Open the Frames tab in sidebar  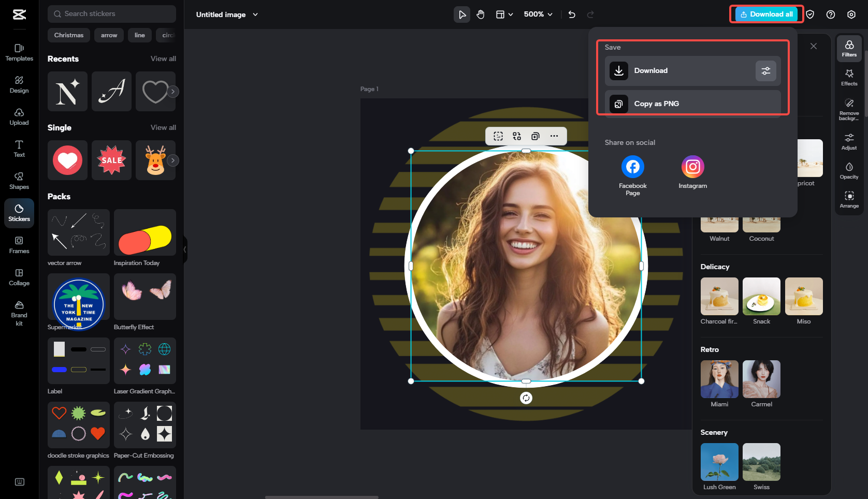[x=19, y=245]
